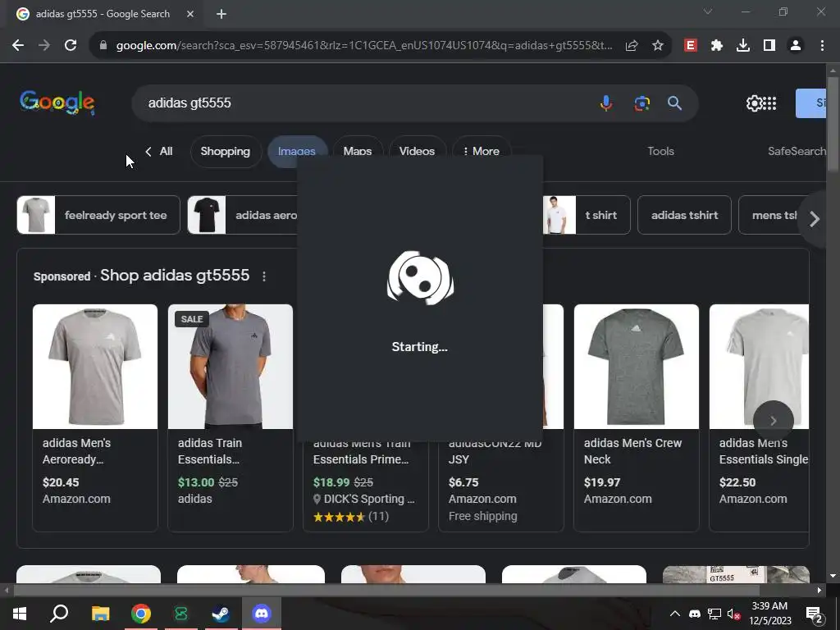This screenshot has height=630, width=840.
Task: Open the GT5555 tag image result thumbnail
Action: tap(736, 574)
